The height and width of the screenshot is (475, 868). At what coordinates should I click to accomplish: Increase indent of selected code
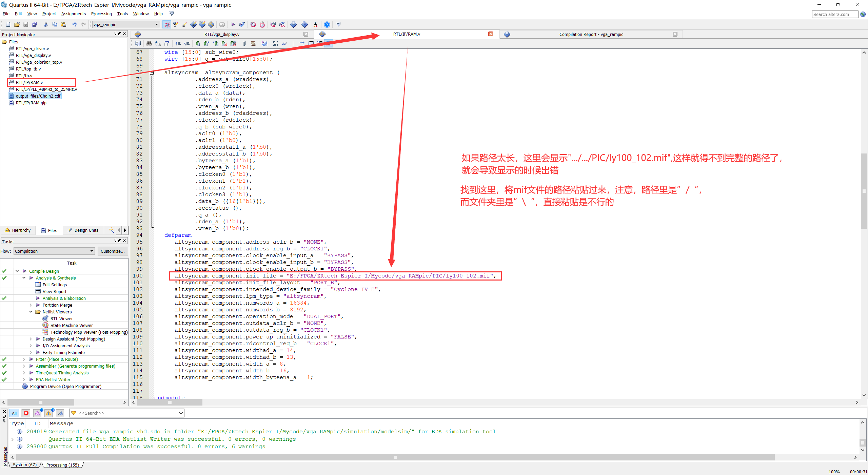pyautogui.click(x=178, y=44)
